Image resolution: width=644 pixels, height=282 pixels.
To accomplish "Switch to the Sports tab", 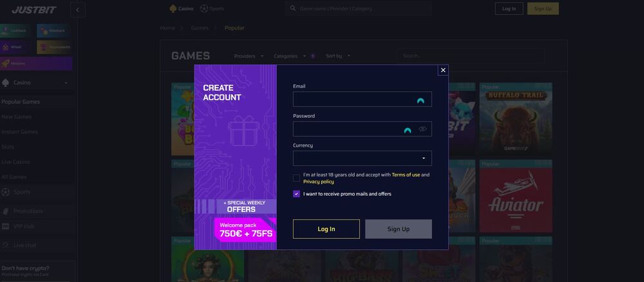I will 212,8.
